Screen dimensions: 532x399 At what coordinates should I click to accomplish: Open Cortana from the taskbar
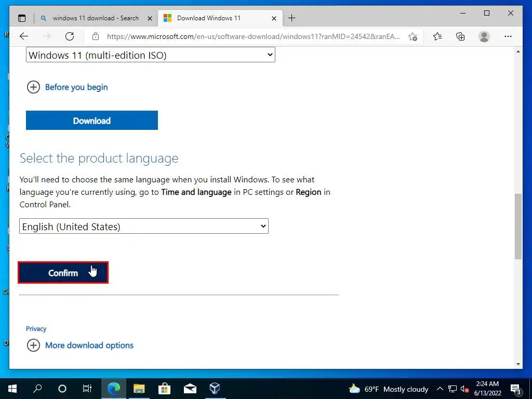click(62, 389)
